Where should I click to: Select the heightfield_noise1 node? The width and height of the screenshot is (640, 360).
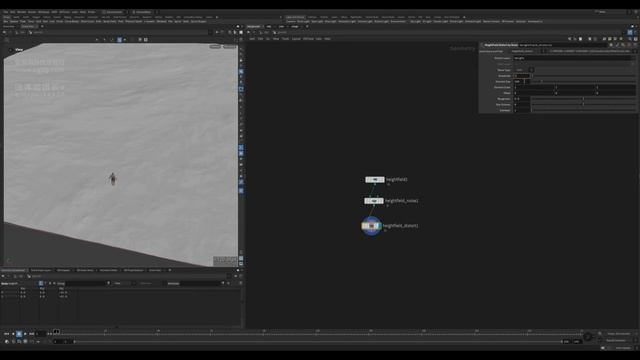click(x=374, y=201)
